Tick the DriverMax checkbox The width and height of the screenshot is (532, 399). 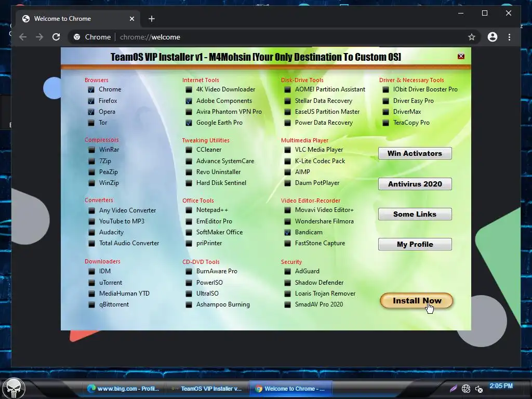tap(385, 112)
